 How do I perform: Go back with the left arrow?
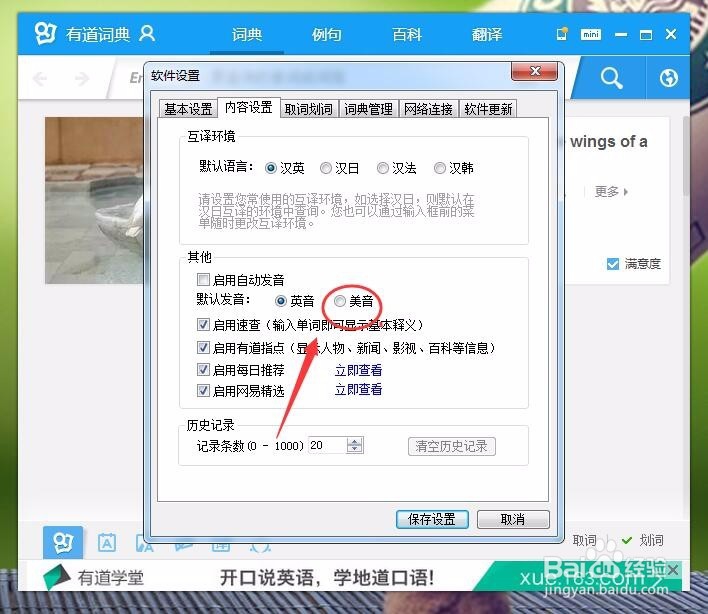tap(40, 79)
